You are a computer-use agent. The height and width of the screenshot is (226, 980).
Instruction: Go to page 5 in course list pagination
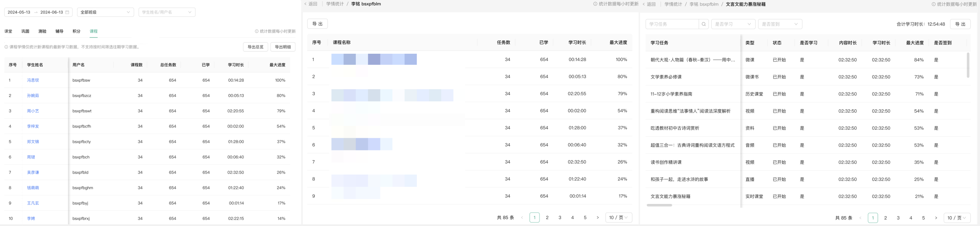click(585, 218)
